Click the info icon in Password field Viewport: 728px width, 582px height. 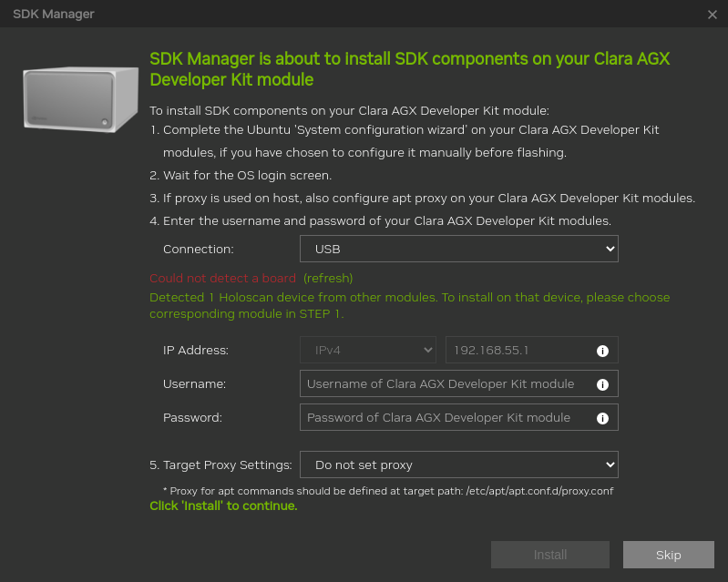(x=602, y=418)
